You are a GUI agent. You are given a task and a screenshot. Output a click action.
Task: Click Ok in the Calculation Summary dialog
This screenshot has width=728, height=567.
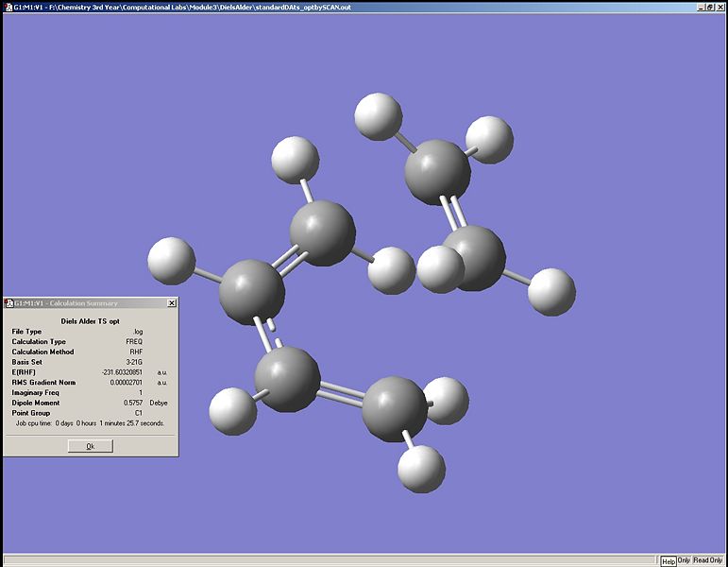tap(91, 446)
